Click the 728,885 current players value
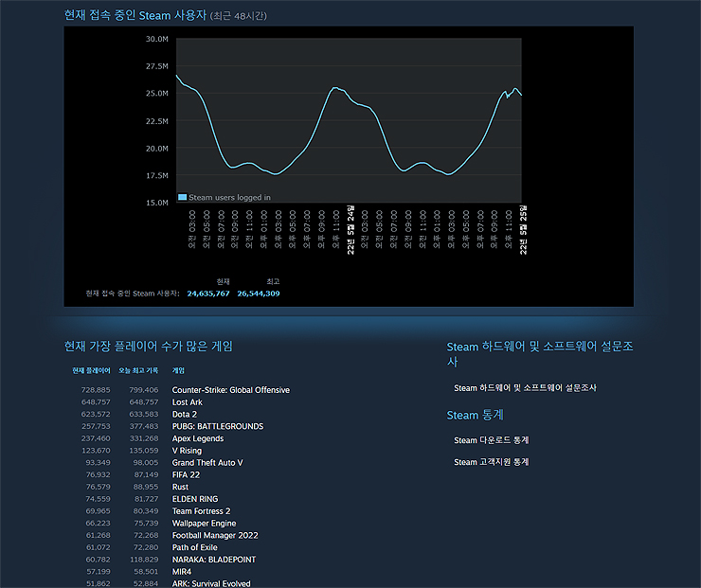The image size is (701, 588). pos(96,390)
